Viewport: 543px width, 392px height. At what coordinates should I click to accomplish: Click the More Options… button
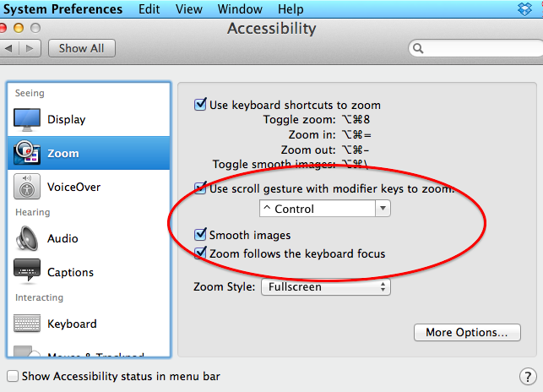click(x=467, y=332)
